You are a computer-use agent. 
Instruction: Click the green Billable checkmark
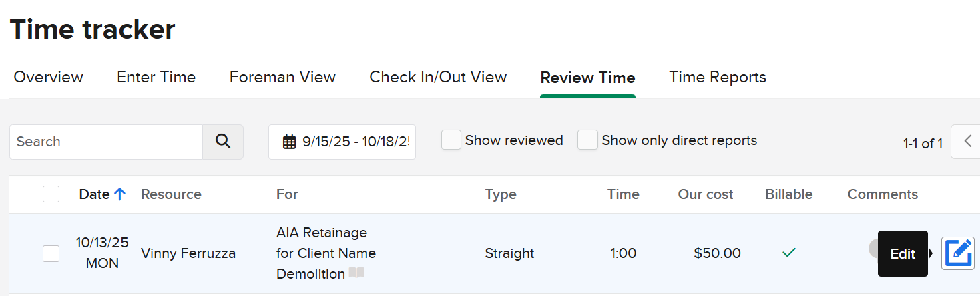point(789,253)
